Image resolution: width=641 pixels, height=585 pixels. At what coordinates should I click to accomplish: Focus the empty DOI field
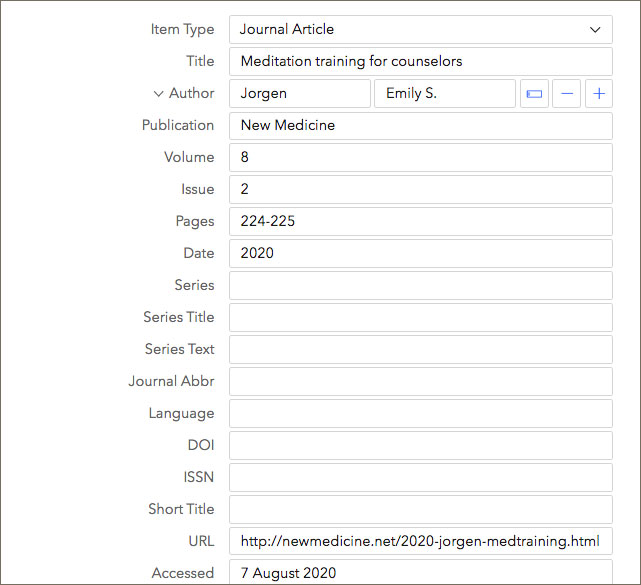(x=420, y=445)
